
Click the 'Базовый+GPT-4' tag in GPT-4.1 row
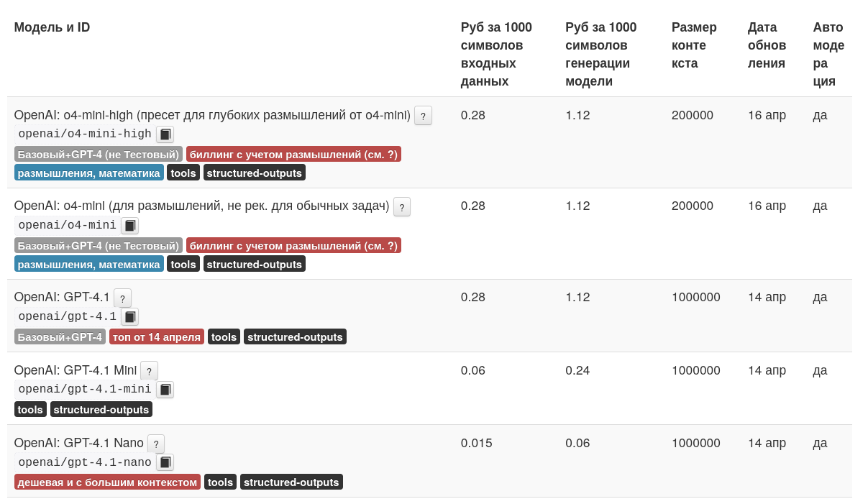(60, 336)
